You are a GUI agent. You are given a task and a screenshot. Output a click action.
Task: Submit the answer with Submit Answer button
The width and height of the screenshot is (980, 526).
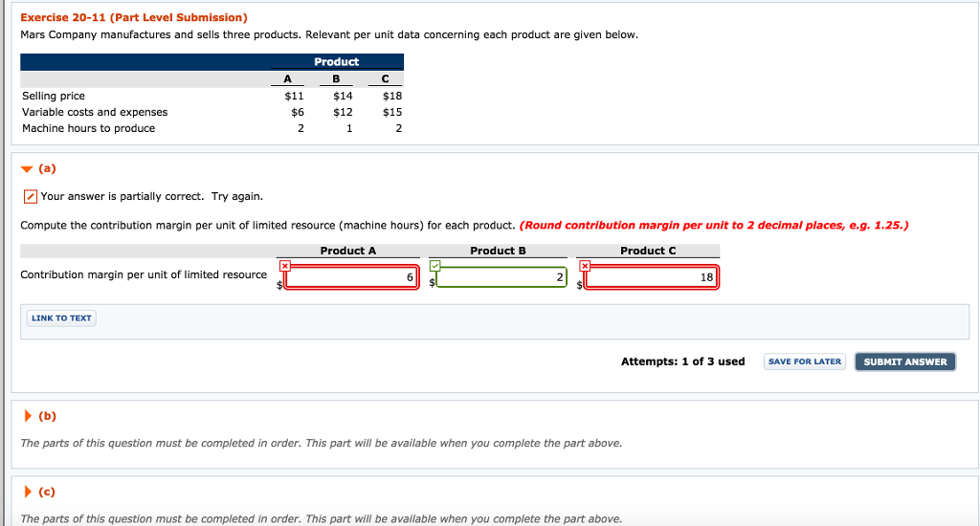904,362
